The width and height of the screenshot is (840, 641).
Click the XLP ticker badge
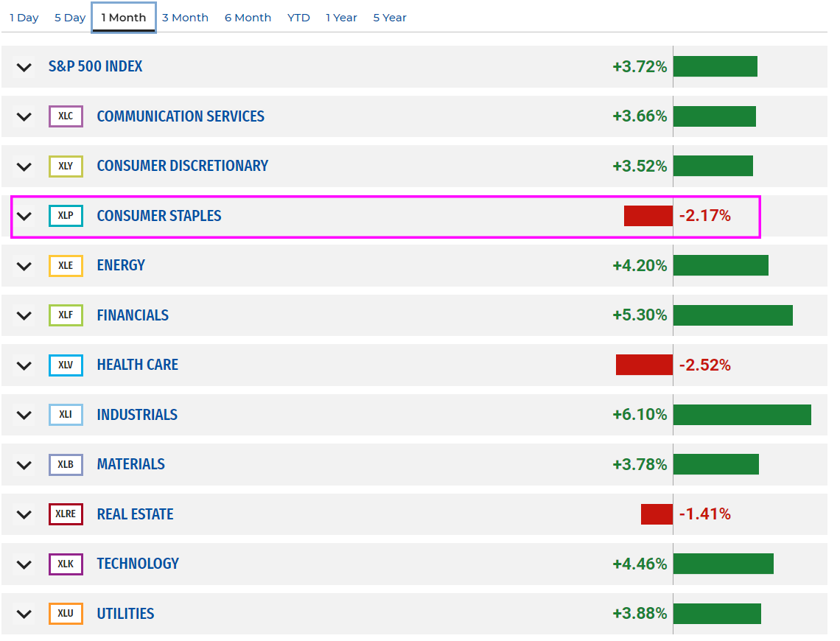tap(66, 216)
